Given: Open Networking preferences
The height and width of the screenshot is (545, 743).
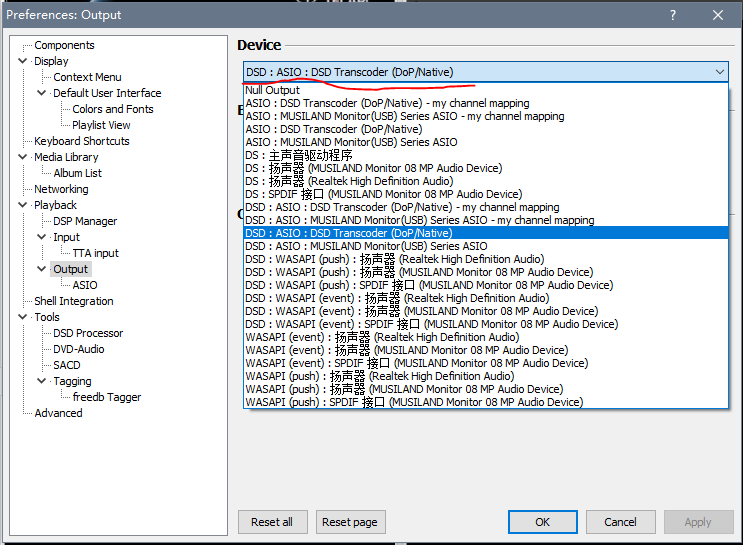Looking at the screenshot, I should coord(61,189).
